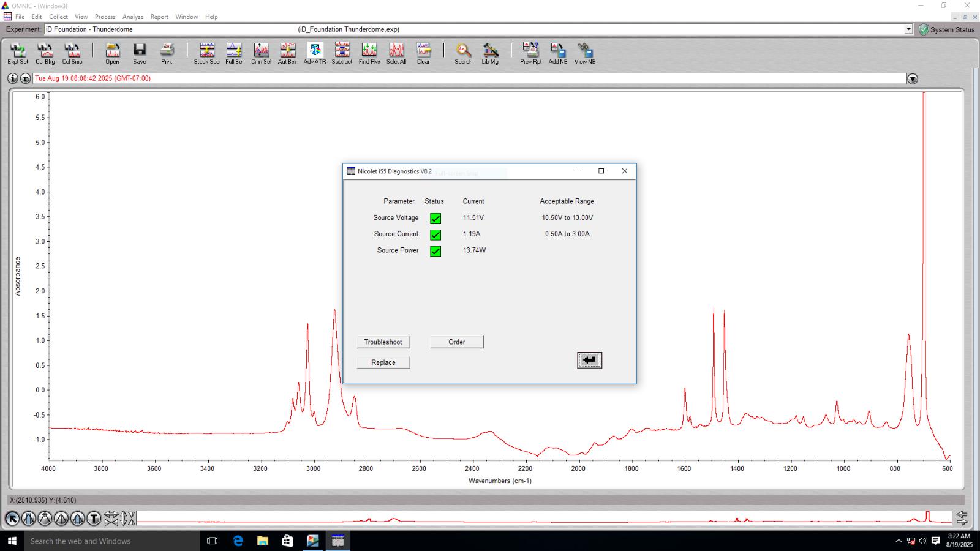Click horizontal expand/contract arrows
The width and height of the screenshot is (980, 551).
pyautogui.click(x=111, y=519)
